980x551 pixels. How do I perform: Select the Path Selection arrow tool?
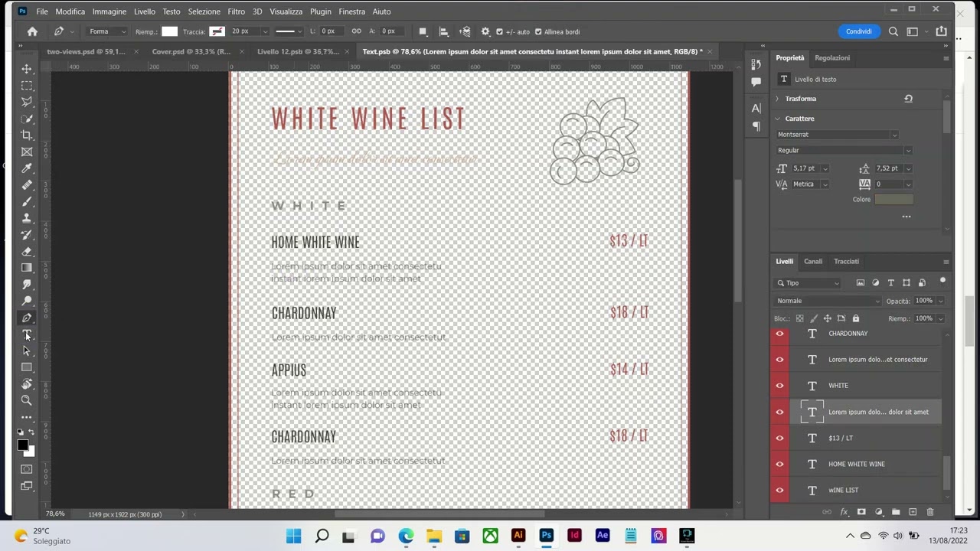pos(27,350)
